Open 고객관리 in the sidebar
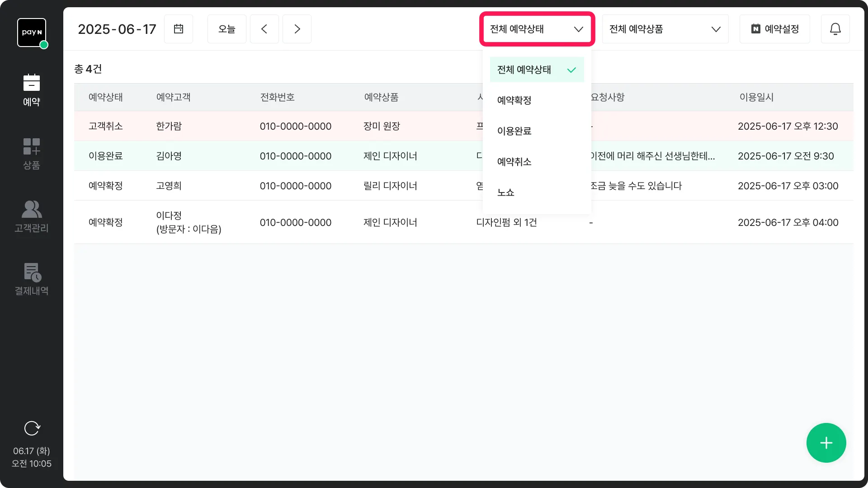This screenshot has height=488, width=868. pos(32,216)
